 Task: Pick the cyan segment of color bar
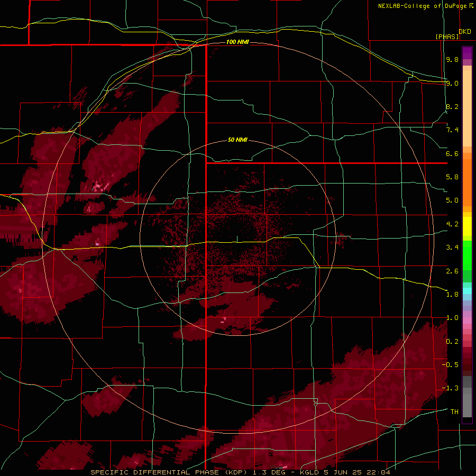[x=467, y=291]
